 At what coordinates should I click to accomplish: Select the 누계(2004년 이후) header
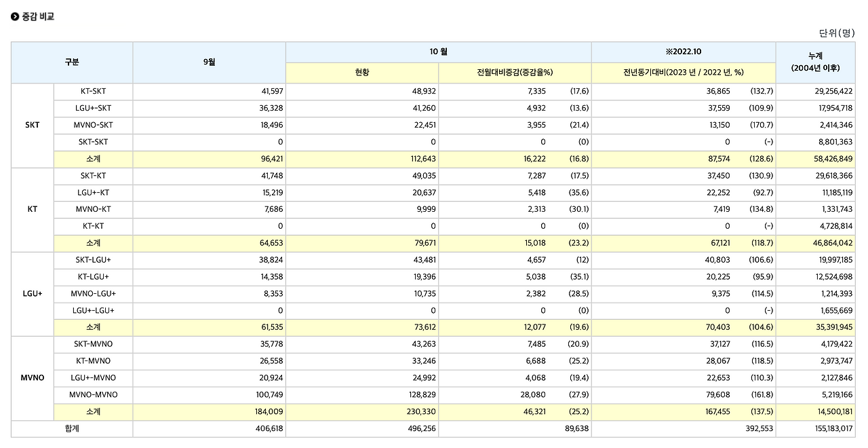(816, 62)
